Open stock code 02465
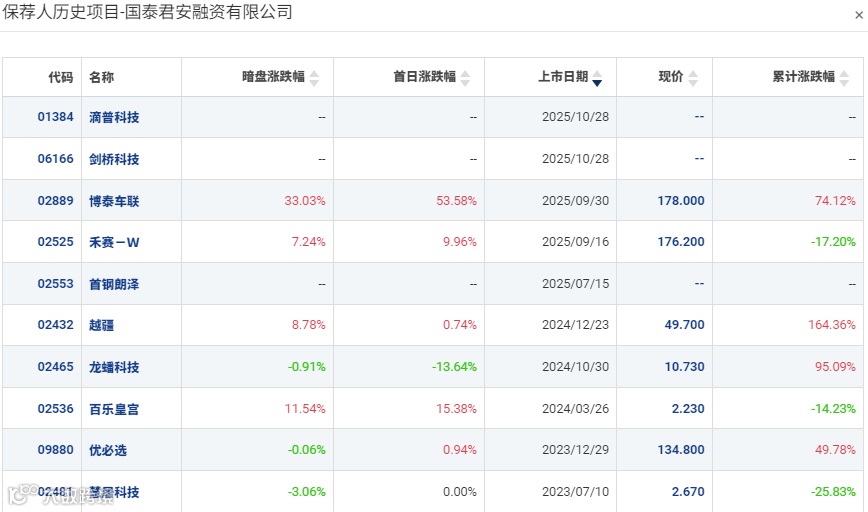This screenshot has width=868, height=512. (x=55, y=367)
